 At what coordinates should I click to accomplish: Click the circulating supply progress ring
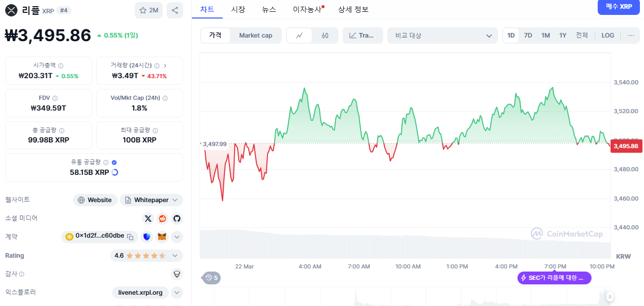[115, 172]
